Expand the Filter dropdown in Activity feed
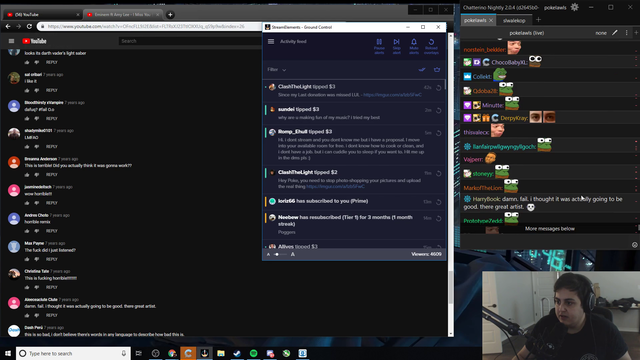The height and width of the screenshot is (360, 640). [x=277, y=70]
